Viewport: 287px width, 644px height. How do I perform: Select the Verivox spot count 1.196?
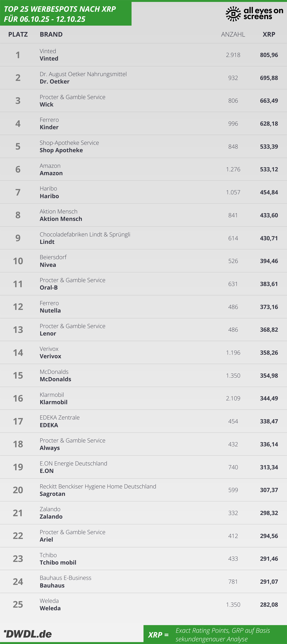click(x=233, y=353)
